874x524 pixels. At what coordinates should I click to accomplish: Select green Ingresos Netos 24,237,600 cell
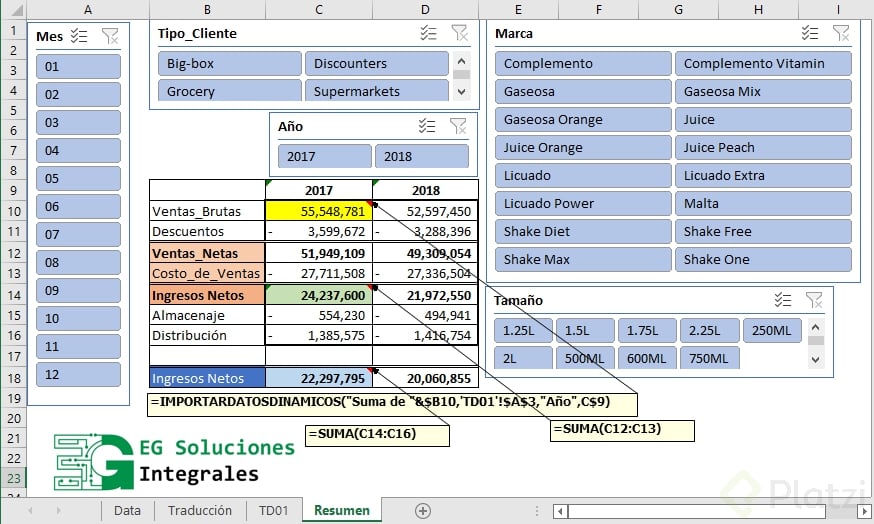tap(319, 295)
